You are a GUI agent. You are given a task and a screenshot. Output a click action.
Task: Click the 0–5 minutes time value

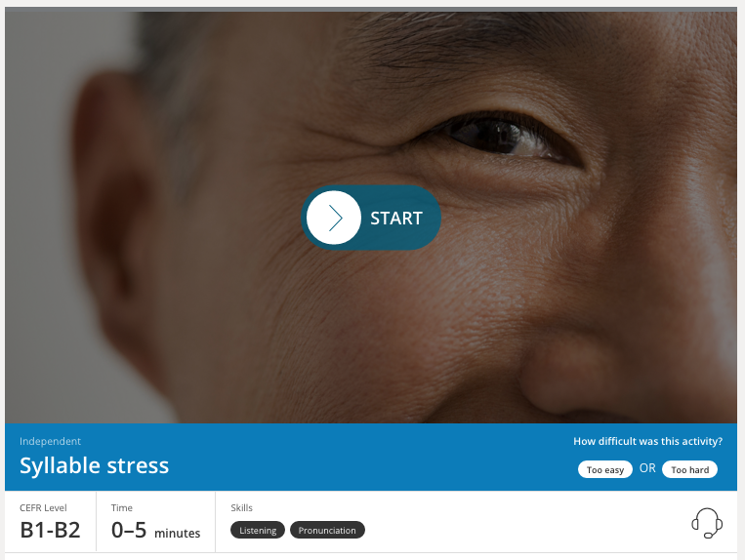156,531
